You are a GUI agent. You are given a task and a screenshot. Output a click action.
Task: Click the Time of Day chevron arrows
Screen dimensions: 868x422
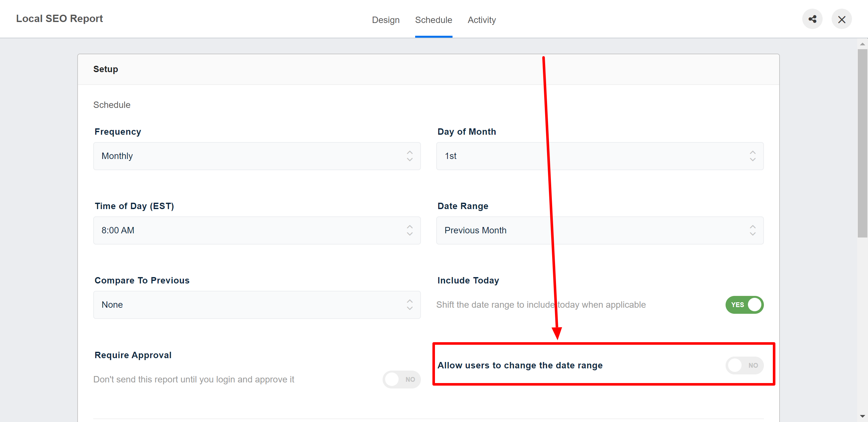(x=409, y=230)
